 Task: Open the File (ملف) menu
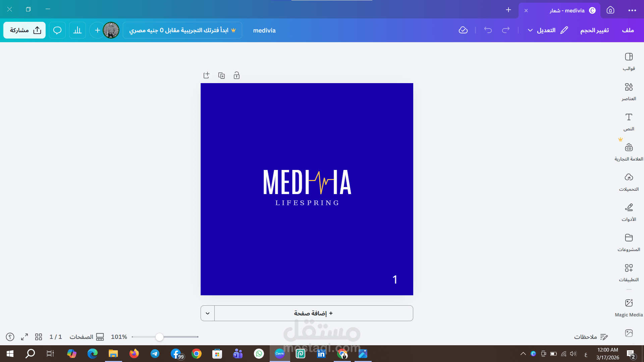coord(628,30)
